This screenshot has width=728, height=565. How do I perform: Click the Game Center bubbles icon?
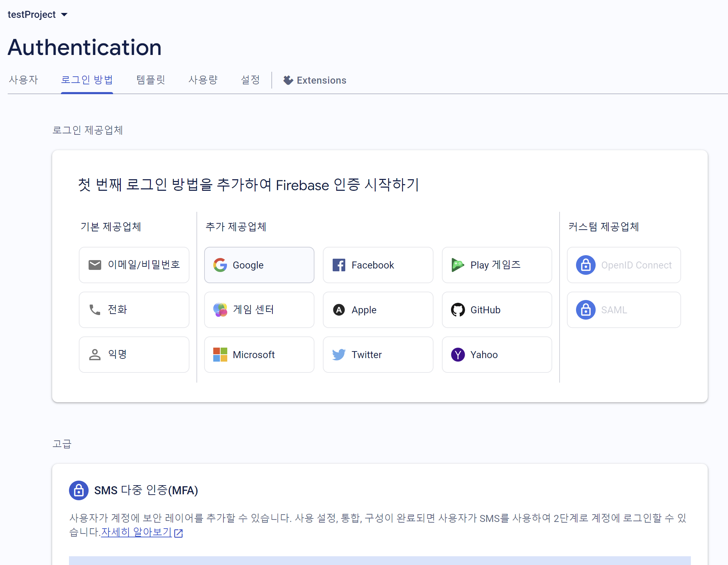(x=220, y=310)
